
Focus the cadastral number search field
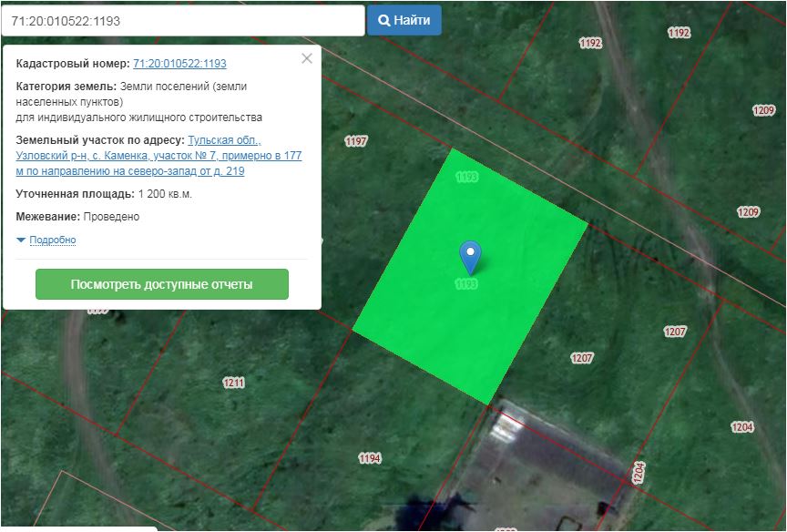click(x=182, y=20)
